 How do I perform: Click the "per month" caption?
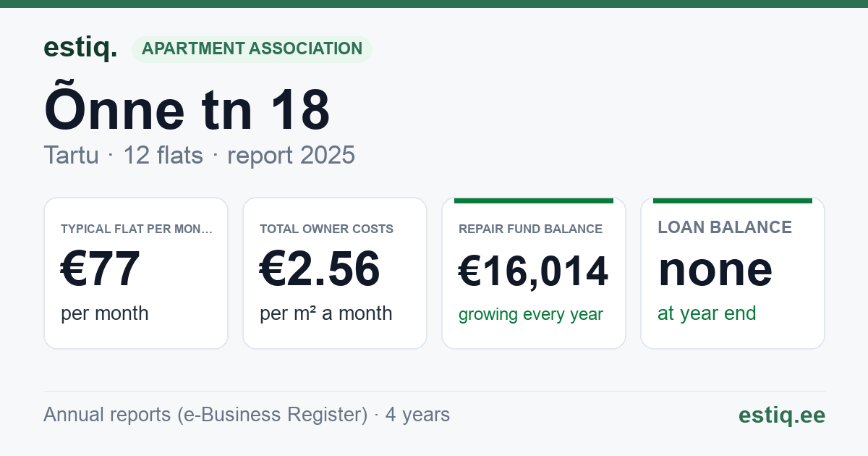click(x=105, y=313)
